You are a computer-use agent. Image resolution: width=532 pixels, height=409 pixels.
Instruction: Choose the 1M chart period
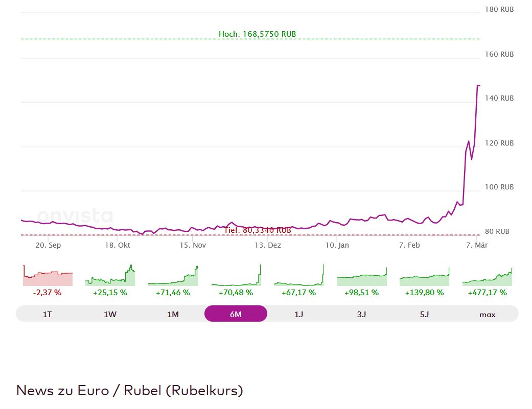coord(173,314)
